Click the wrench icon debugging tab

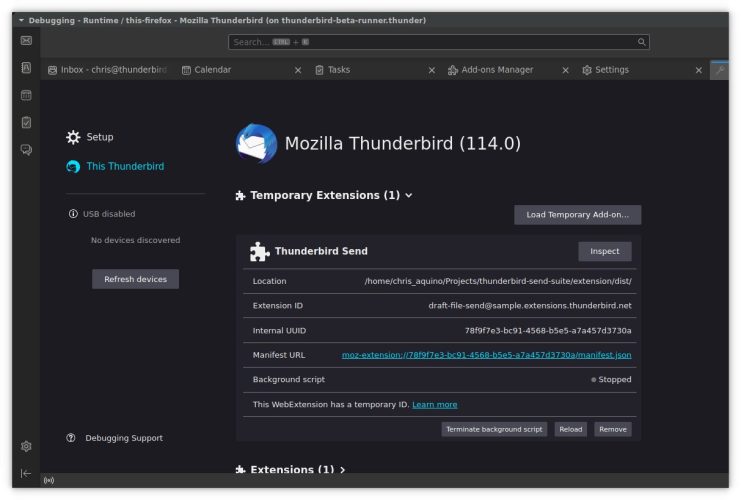[720, 70]
